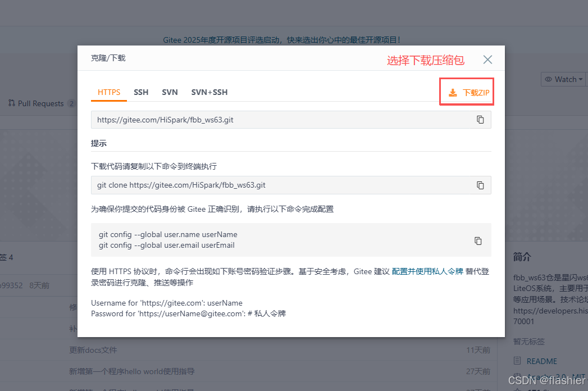Viewport: 588px width, 391px height.
Task: Select the git clone command field
Action: [291, 185]
